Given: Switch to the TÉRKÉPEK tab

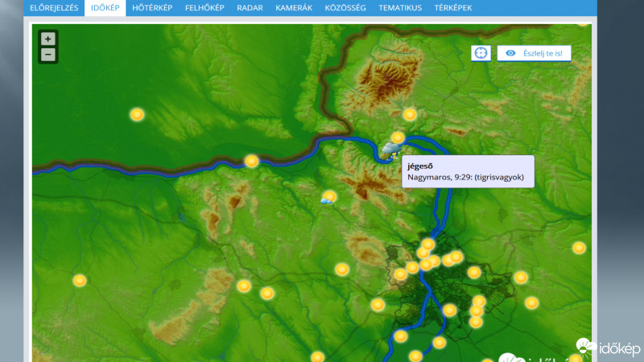Looking at the screenshot, I should coord(453,8).
